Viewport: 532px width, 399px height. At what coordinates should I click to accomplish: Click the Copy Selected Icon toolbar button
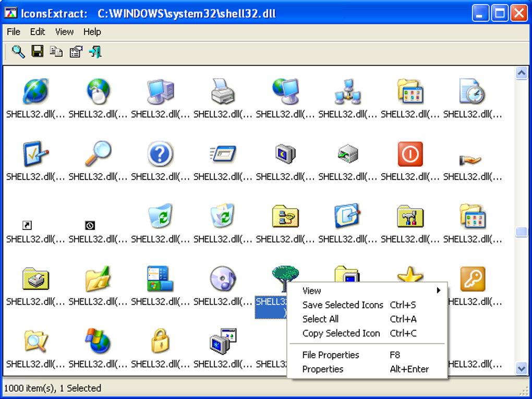56,52
